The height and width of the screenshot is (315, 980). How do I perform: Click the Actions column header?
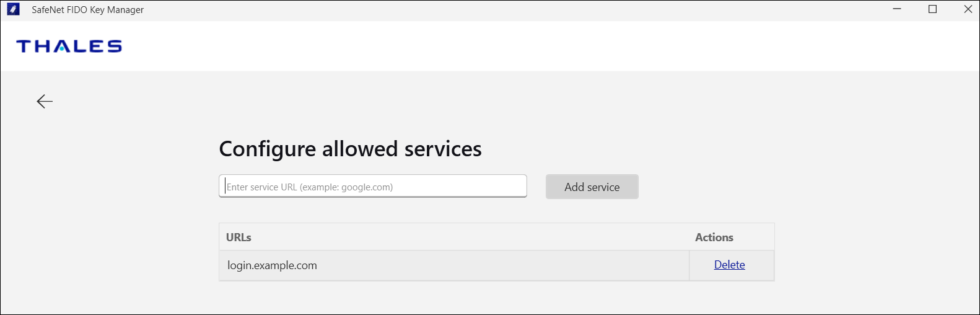pos(714,237)
